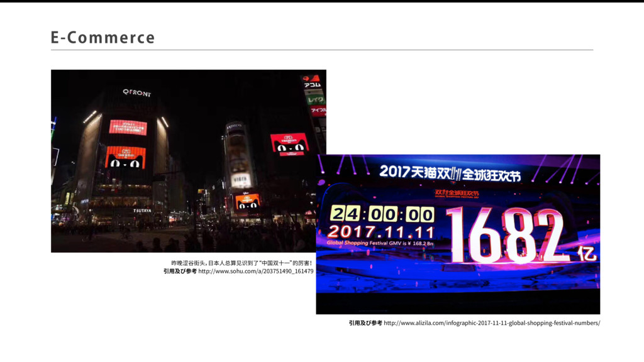Click the 2017.11.11 date text
Viewport: 644px width, 362px height.
380,233
